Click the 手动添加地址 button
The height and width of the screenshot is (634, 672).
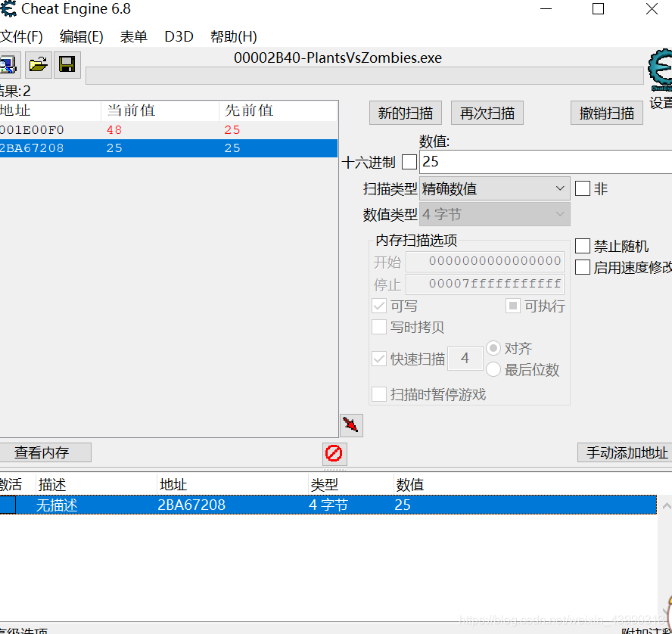(627, 452)
